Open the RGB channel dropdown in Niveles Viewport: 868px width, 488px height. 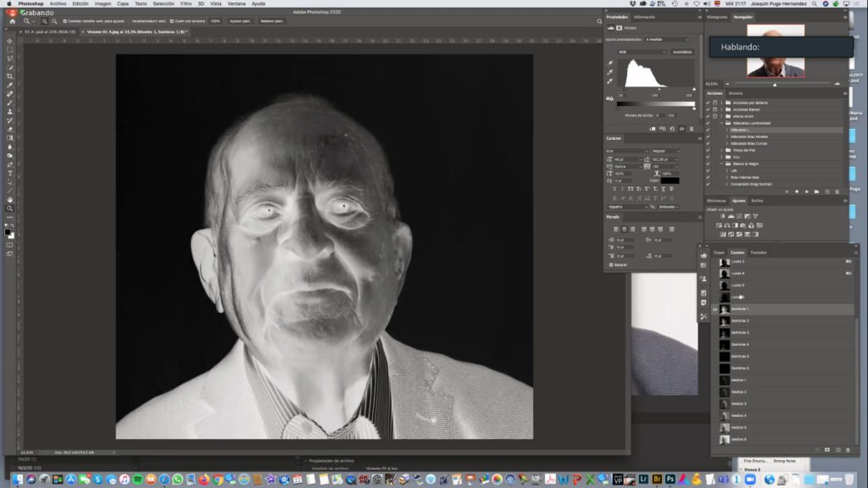642,52
